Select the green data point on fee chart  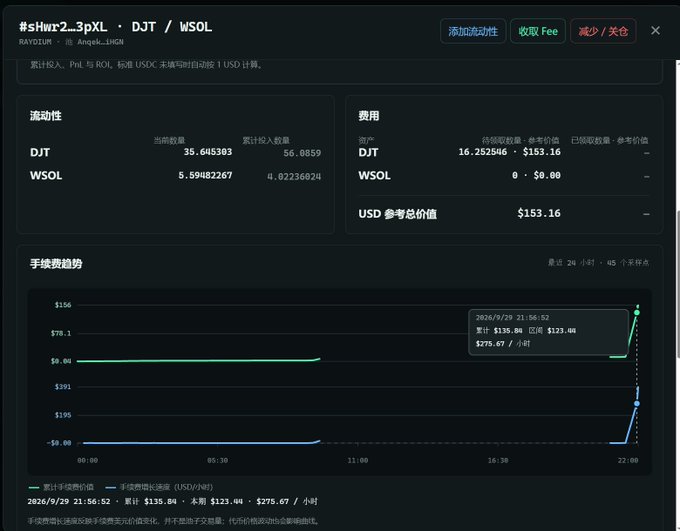click(637, 312)
